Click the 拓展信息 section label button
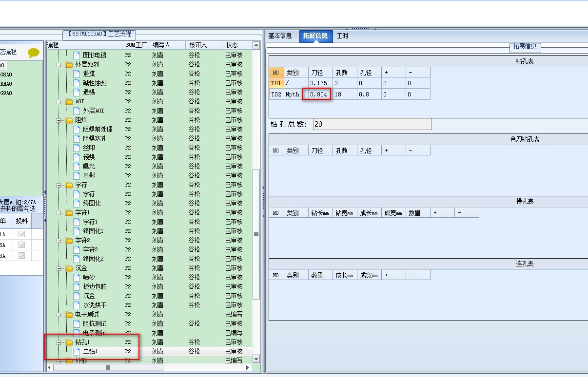 coord(525,47)
